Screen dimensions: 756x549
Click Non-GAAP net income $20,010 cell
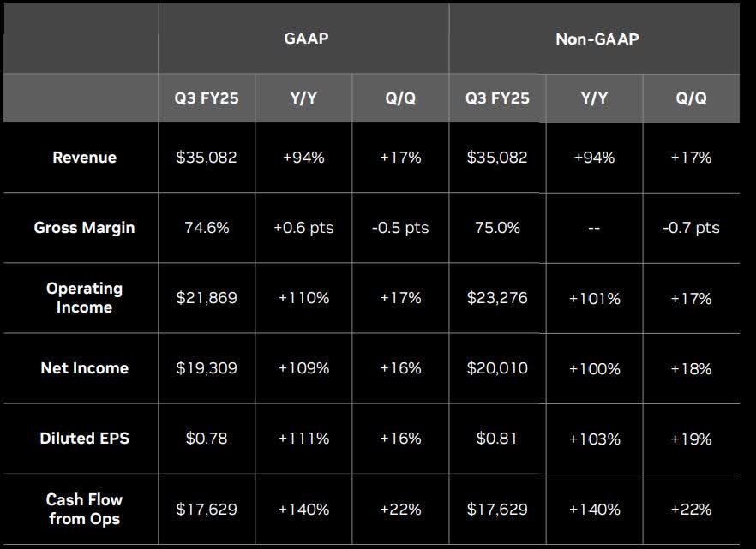coord(497,368)
